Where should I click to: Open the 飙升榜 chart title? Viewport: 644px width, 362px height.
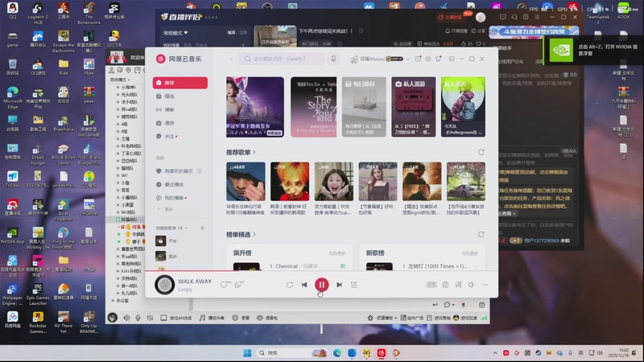[x=242, y=253]
